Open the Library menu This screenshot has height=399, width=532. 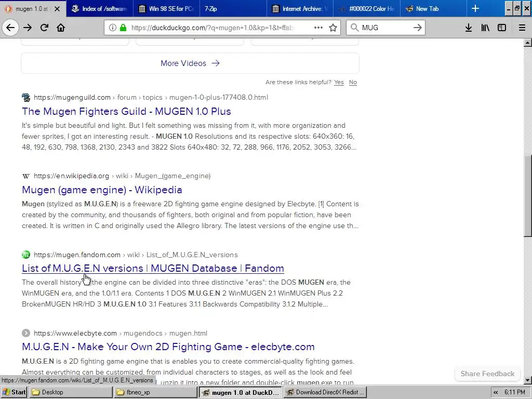[485, 28]
